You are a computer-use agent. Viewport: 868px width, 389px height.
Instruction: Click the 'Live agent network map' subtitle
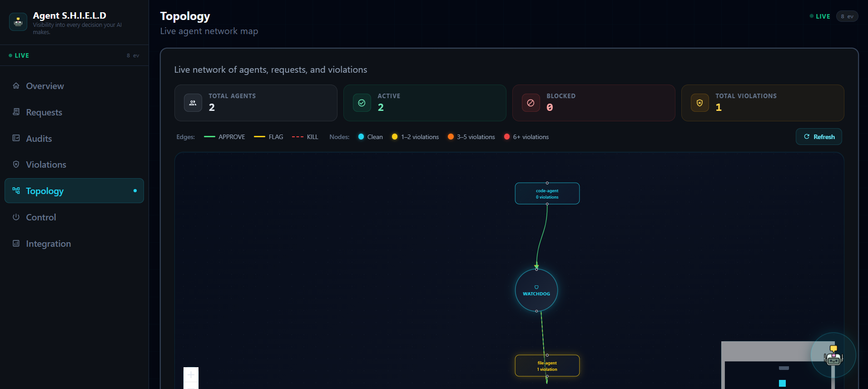[209, 31]
